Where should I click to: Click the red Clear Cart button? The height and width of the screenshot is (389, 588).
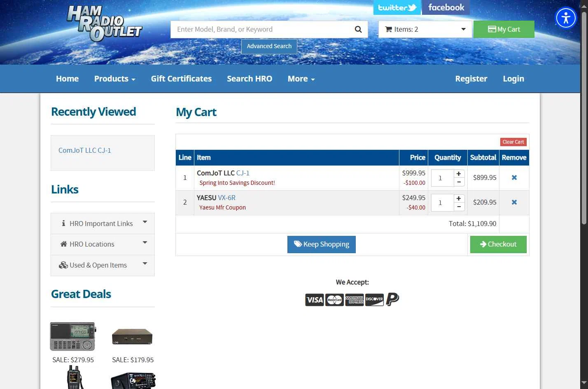point(513,142)
